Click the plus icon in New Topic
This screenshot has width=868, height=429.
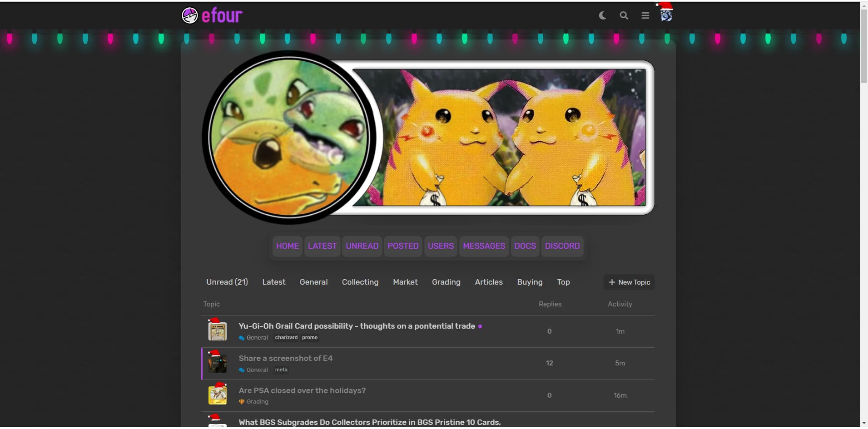612,282
